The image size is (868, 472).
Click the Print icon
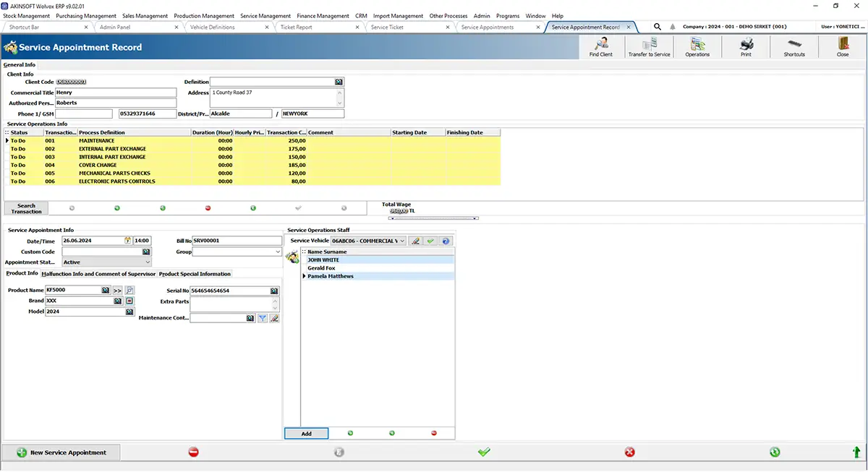[x=746, y=47]
